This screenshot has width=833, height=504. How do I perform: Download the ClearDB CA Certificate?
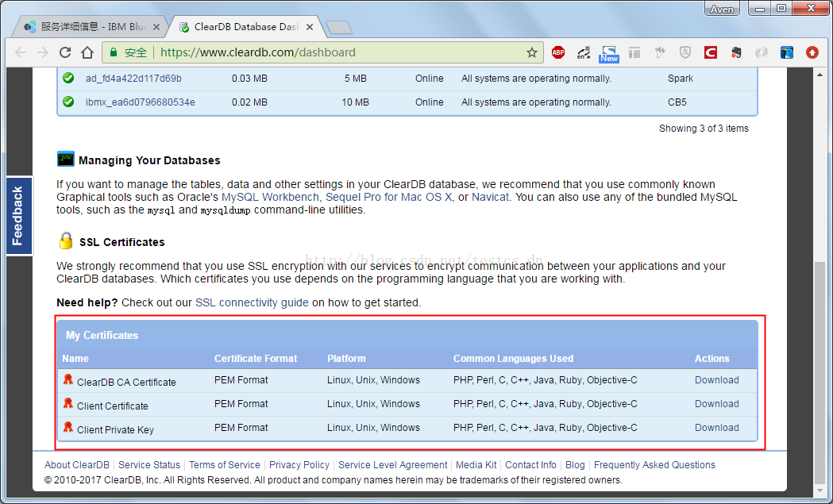(x=716, y=379)
